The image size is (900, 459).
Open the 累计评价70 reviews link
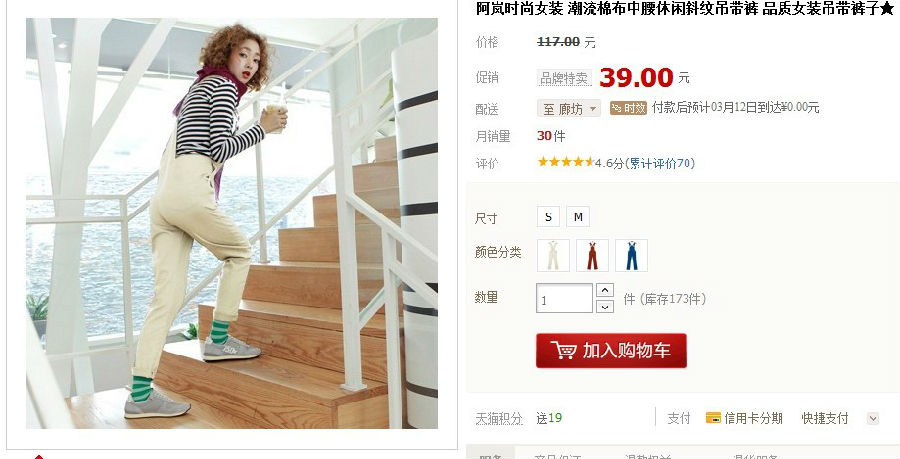click(x=660, y=164)
